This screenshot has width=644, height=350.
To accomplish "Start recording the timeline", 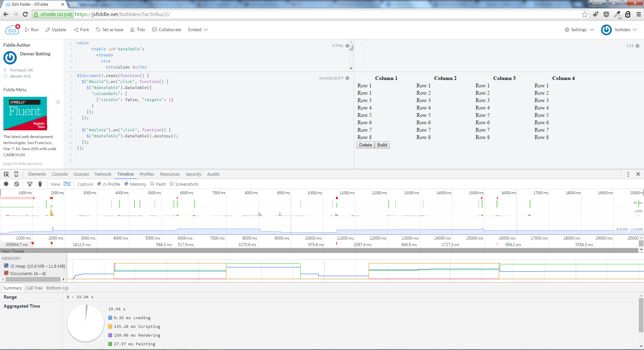I will pos(6,184).
